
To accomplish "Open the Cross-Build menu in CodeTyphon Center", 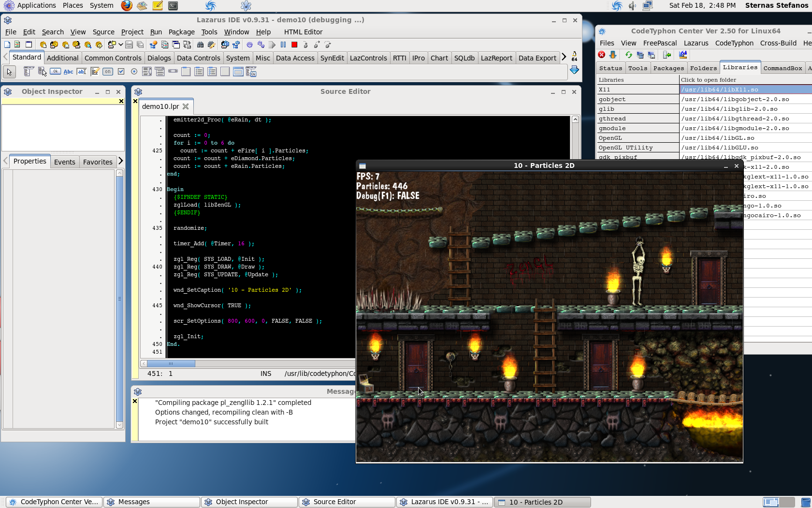I will pyautogui.click(x=778, y=43).
